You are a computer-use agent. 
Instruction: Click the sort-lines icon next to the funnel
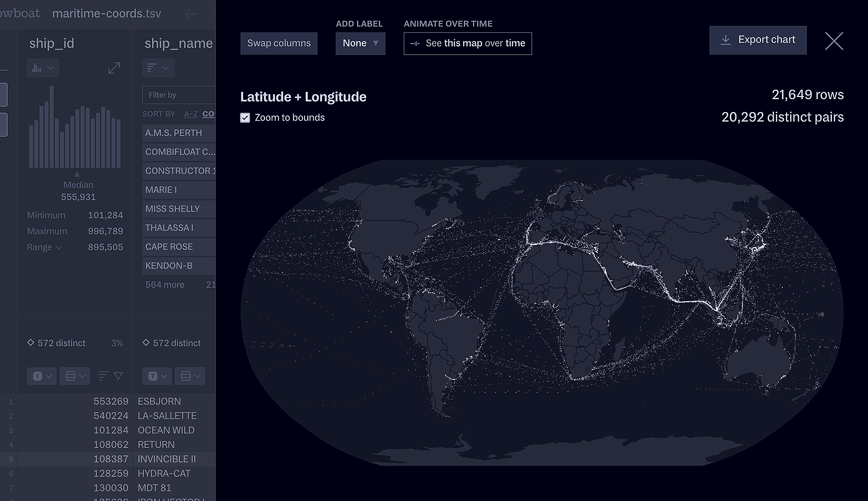click(104, 376)
